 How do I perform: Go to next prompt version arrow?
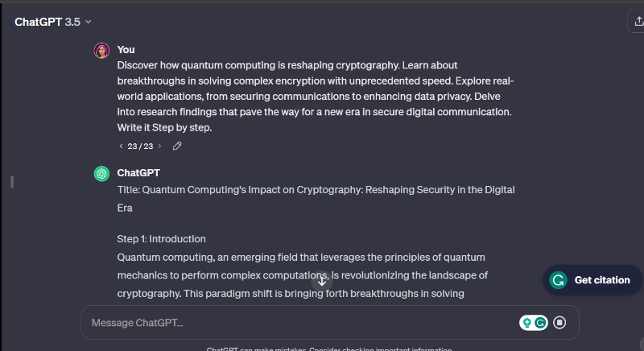click(159, 146)
